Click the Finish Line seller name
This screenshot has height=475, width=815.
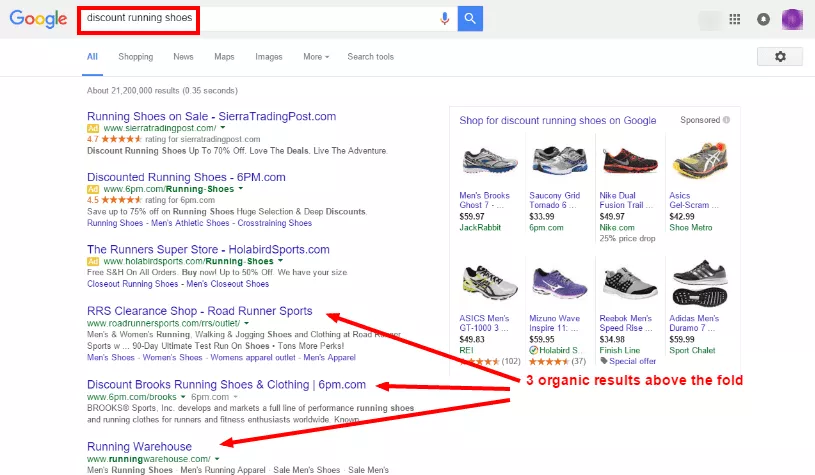(x=620, y=350)
